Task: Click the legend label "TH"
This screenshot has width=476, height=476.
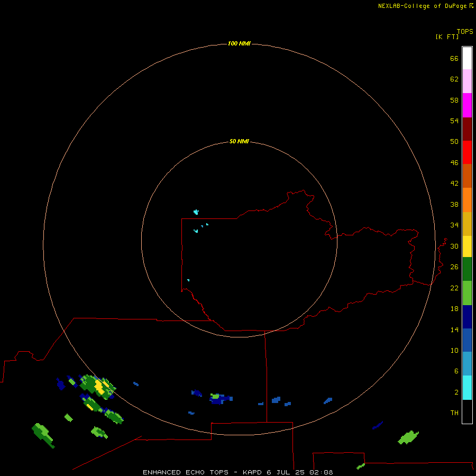Action: tap(454, 413)
